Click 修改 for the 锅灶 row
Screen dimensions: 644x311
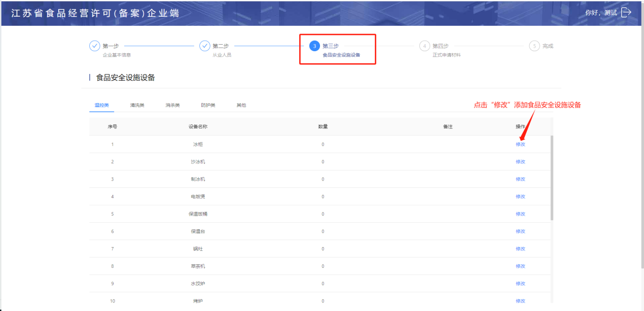tap(520, 249)
